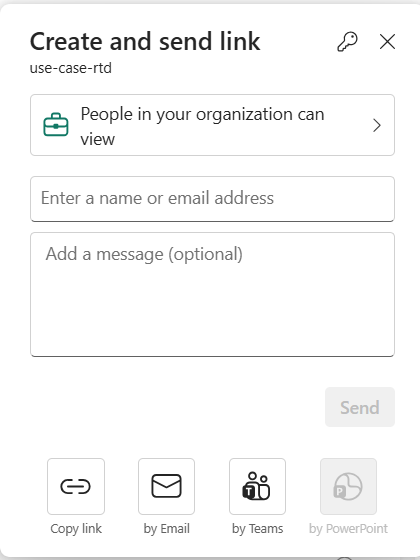
Task: Focus the name or email address field
Action: (x=212, y=199)
